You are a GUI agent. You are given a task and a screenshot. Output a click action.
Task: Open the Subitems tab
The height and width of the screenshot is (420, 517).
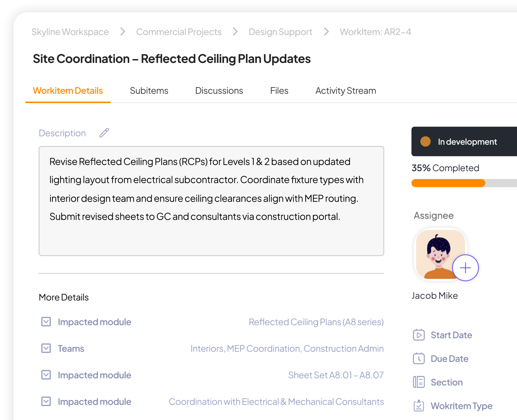(149, 91)
